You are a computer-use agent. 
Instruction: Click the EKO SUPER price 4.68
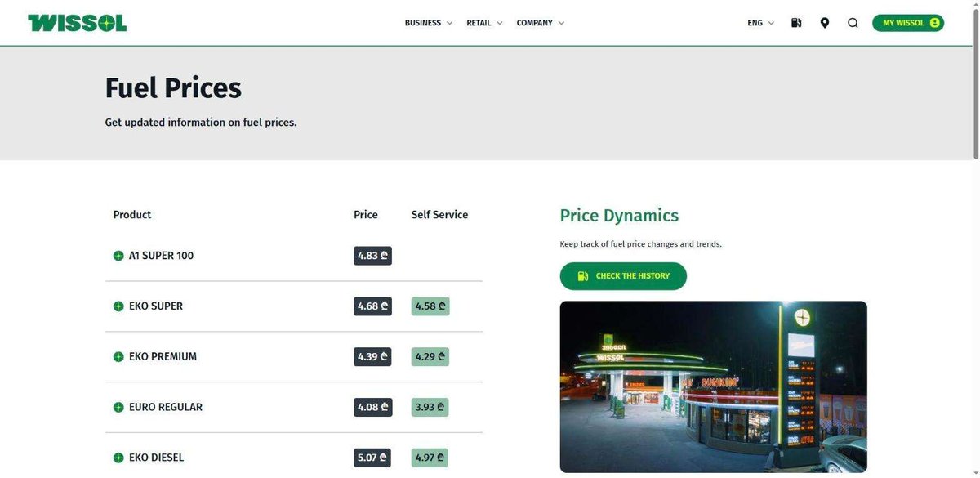click(x=372, y=306)
